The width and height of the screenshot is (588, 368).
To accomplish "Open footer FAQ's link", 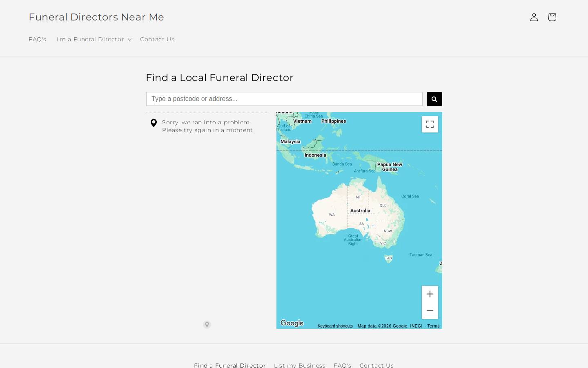I will click(x=343, y=365).
